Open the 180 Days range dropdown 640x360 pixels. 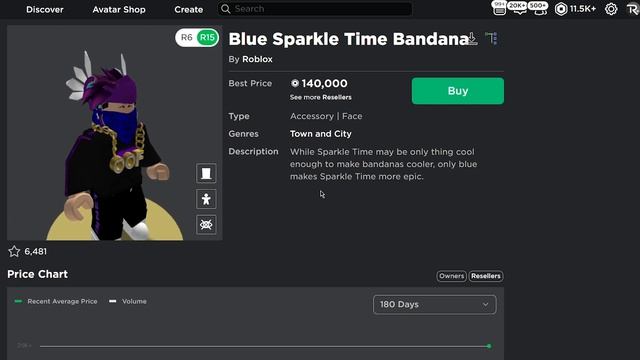tap(435, 304)
